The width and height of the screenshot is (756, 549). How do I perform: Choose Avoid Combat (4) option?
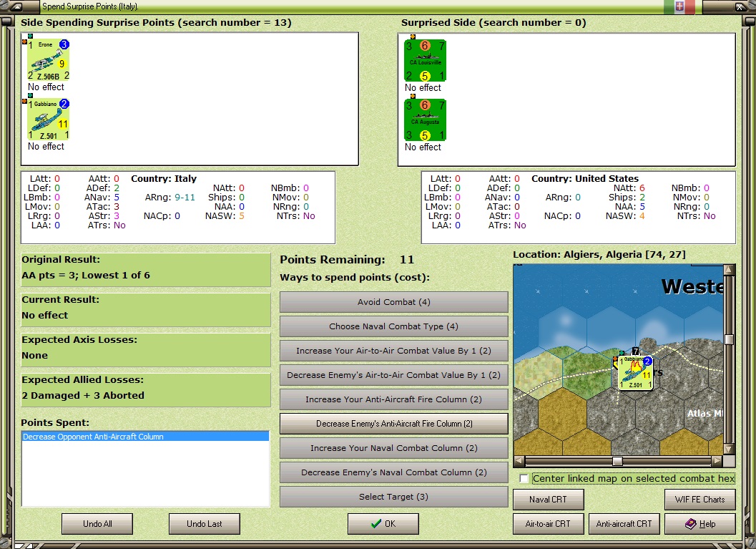(x=394, y=302)
